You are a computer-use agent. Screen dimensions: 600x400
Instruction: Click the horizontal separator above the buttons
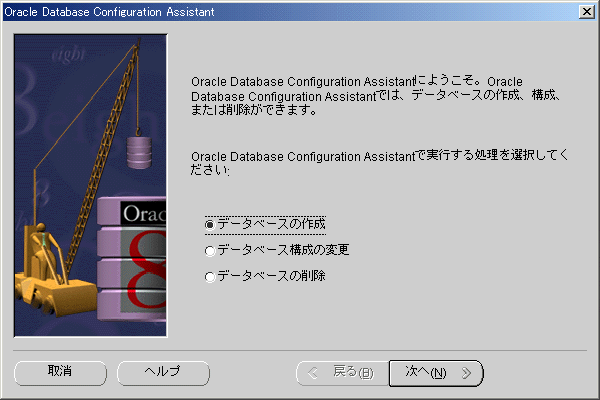300,350
